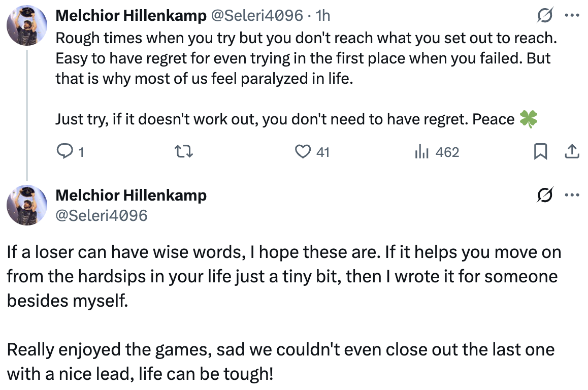Open replies on the first tweet
588x390 pixels.
click(x=70, y=151)
